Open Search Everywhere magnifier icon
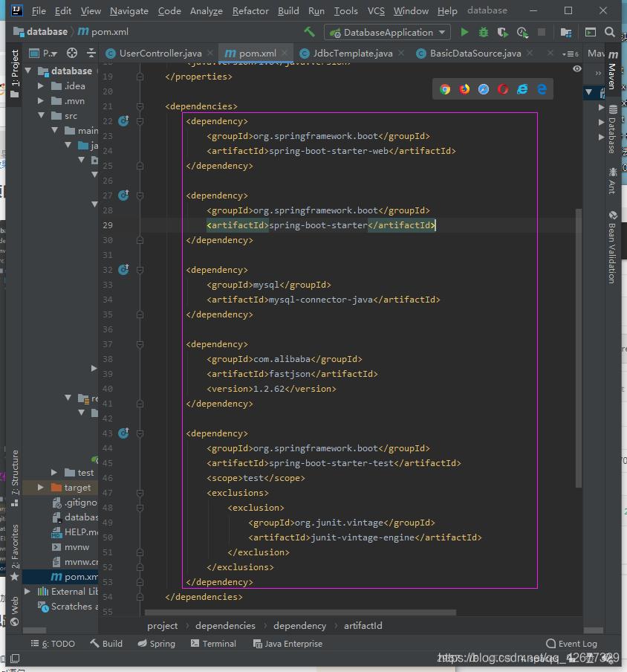The image size is (627, 672). coord(610,32)
